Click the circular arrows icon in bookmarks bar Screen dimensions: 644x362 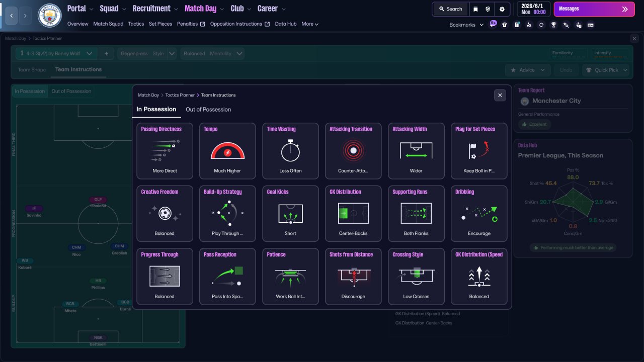pos(541,25)
